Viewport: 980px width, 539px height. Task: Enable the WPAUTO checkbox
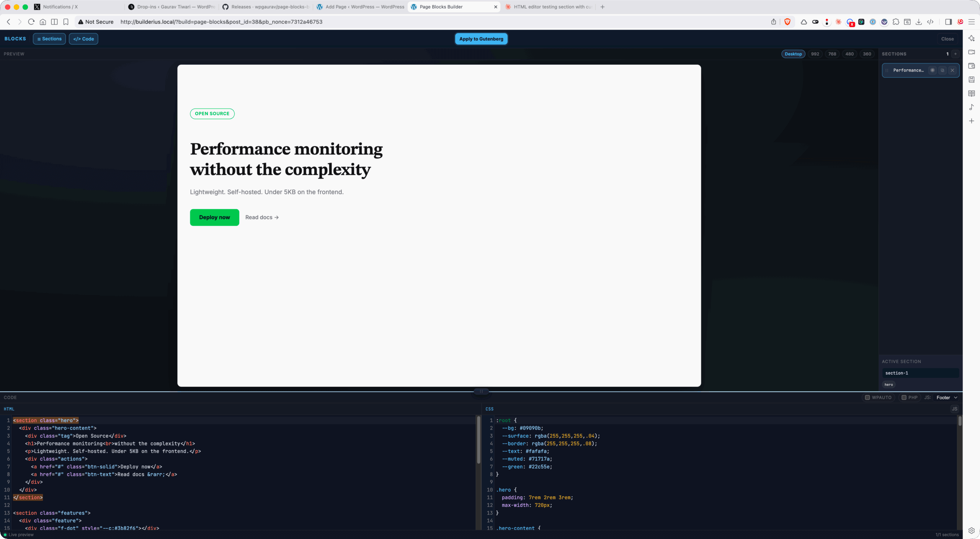(x=867, y=397)
